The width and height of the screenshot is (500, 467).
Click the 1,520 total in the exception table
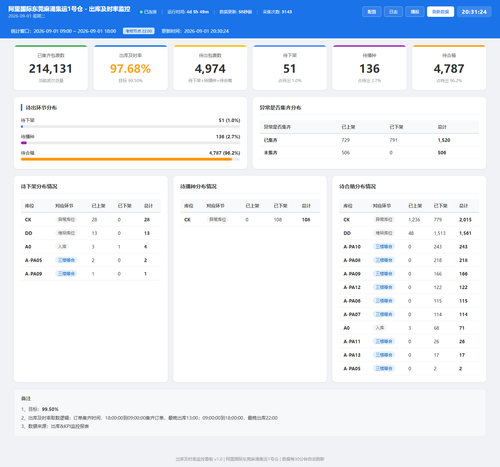click(x=444, y=140)
